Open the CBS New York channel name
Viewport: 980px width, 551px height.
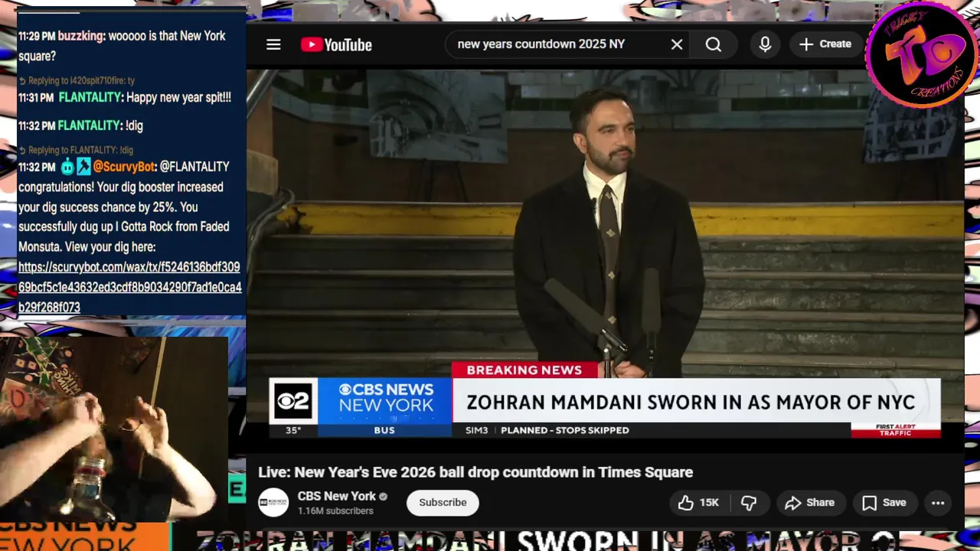click(x=337, y=496)
